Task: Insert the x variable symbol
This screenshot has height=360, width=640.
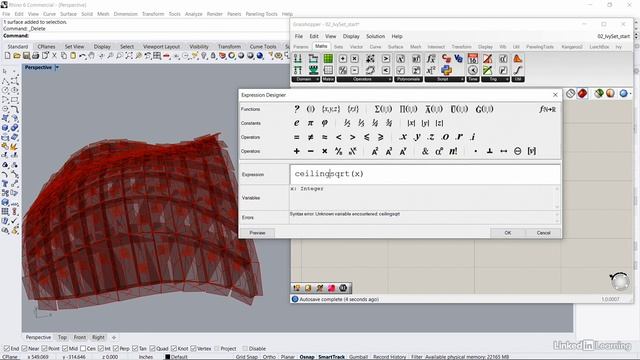Action: point(403,137)
